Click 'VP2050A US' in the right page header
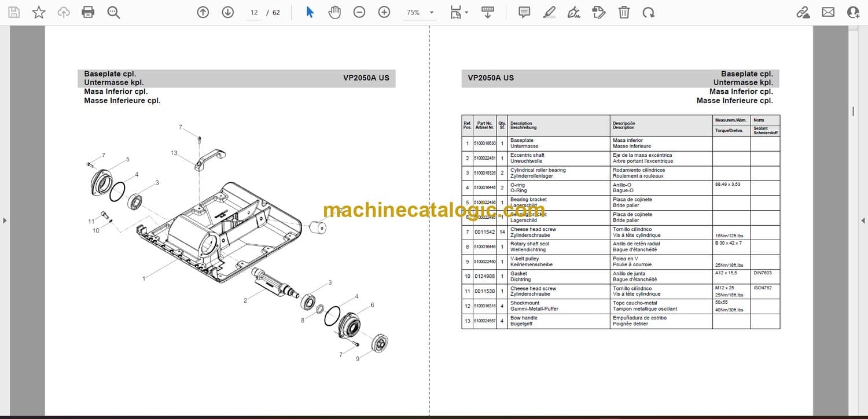Viewport: 868px width, 419px height. 491,78
